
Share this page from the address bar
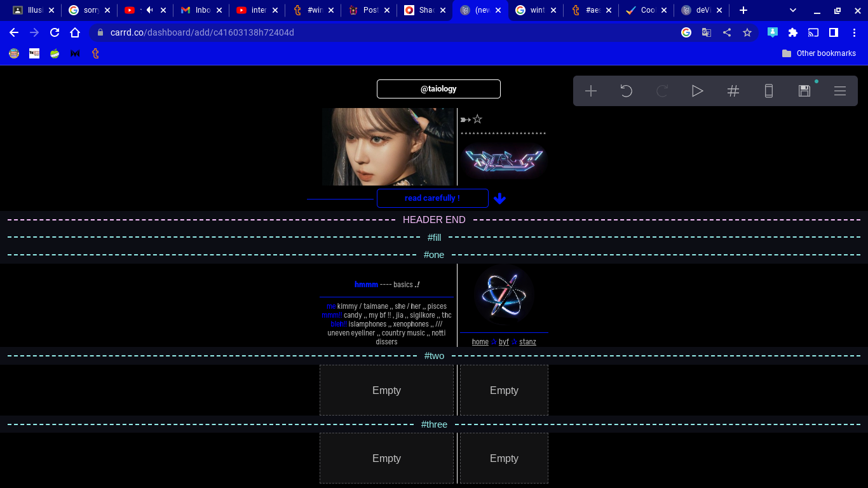coord(727,32)
